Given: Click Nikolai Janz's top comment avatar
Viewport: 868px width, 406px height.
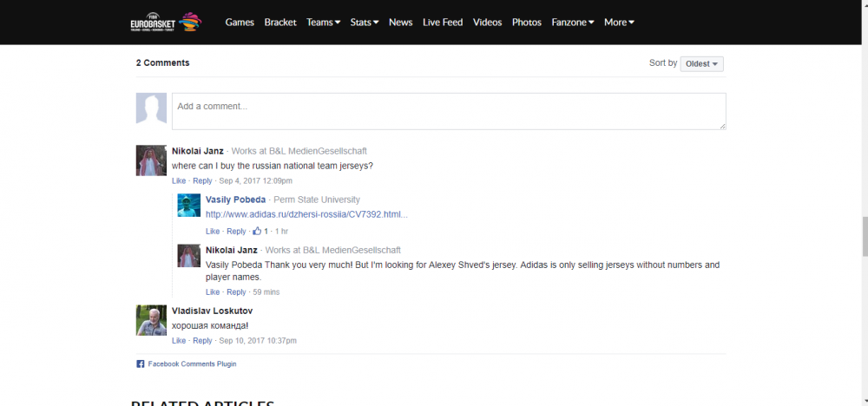Looking at the screenshot, I should (151, 160).
